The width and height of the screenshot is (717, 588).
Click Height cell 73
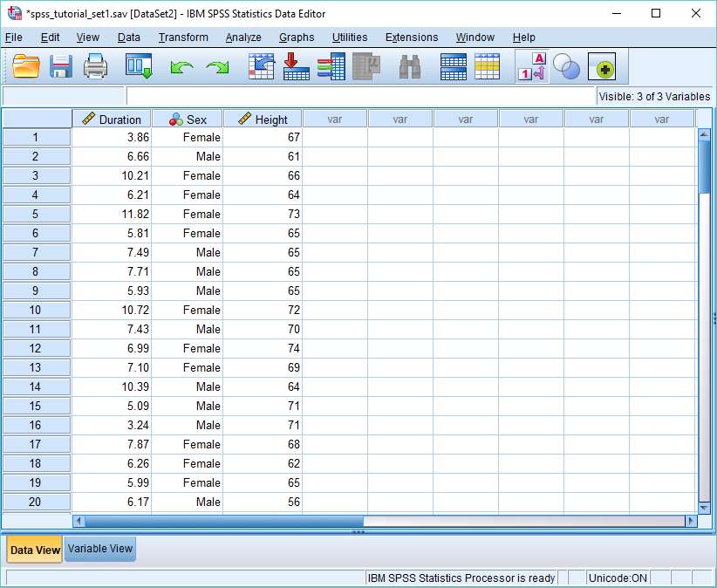(263, 214)
